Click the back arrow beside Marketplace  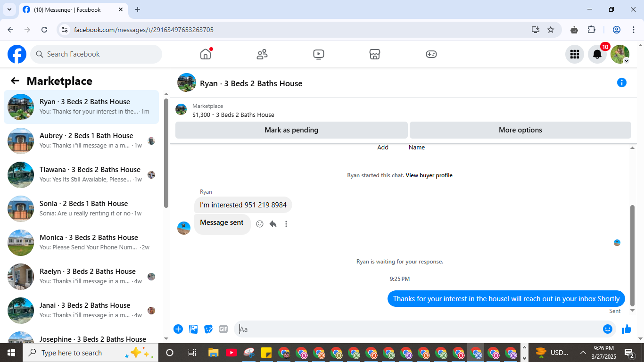tap(15, 81)
